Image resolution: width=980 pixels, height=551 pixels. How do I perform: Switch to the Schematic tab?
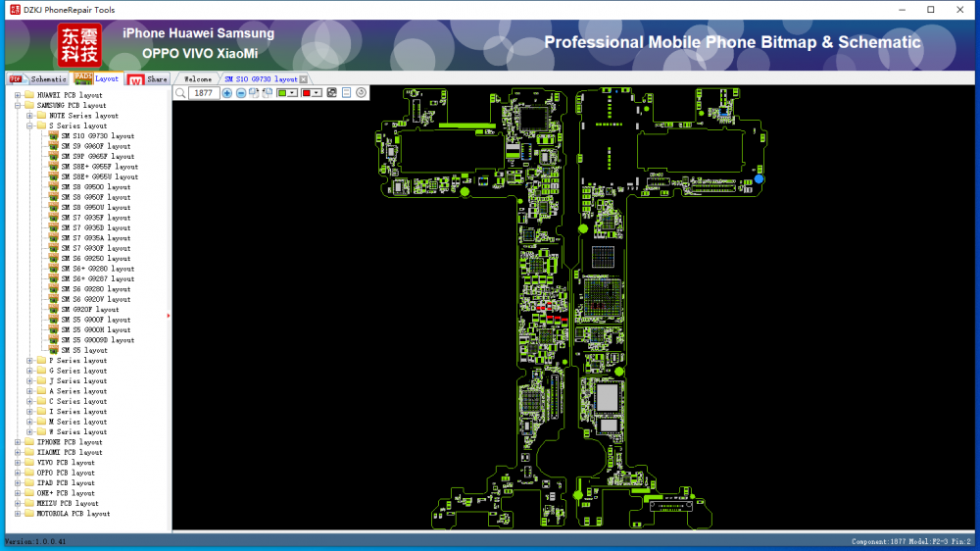pyautogui.click(x=39, y=78)
